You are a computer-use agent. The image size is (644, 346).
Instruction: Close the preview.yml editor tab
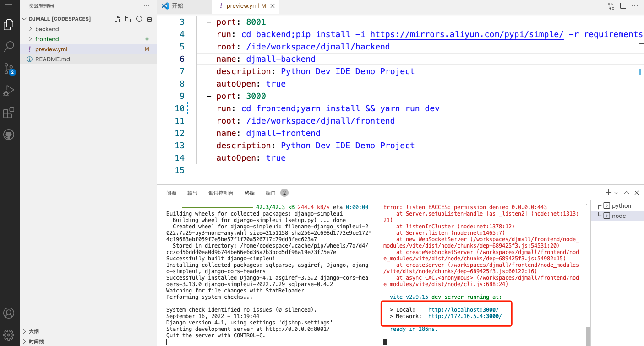coord(273,6)
